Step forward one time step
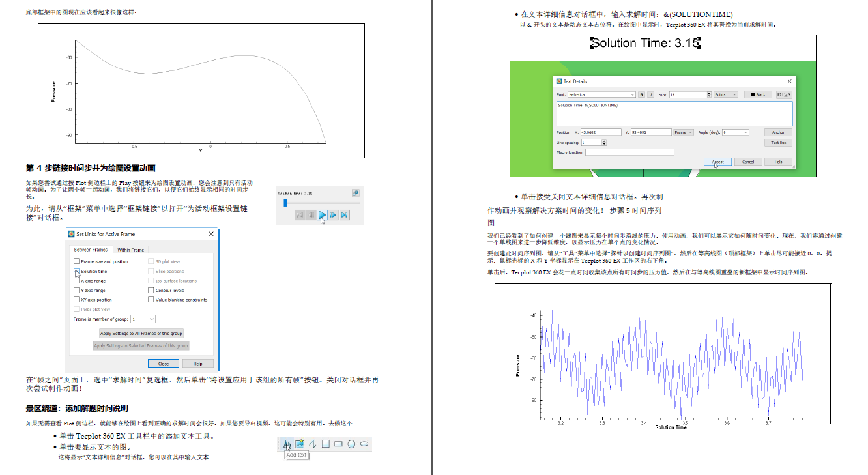The width and height of the screenshot is (868, 475). coord(333,214)
